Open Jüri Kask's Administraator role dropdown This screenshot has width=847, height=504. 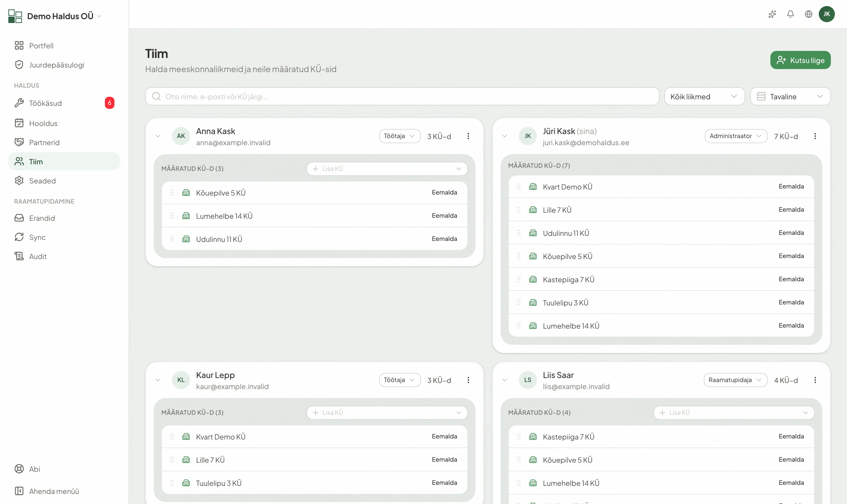(736, 136)
